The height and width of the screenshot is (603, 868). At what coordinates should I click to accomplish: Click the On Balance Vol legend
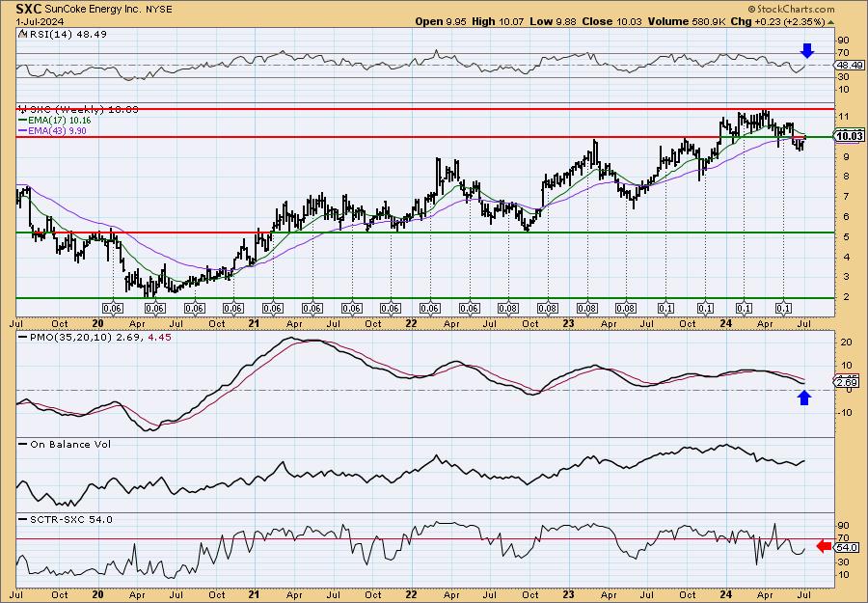point(66,444)
